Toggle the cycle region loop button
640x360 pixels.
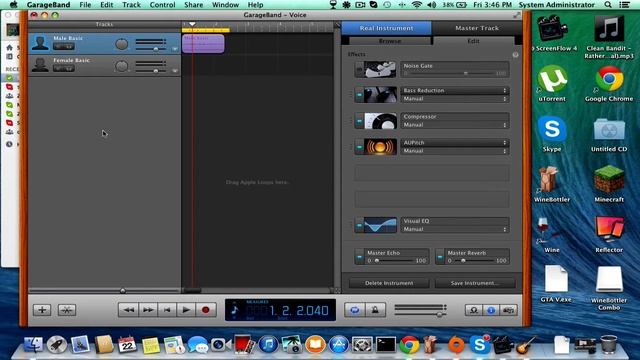pos(355,310)
